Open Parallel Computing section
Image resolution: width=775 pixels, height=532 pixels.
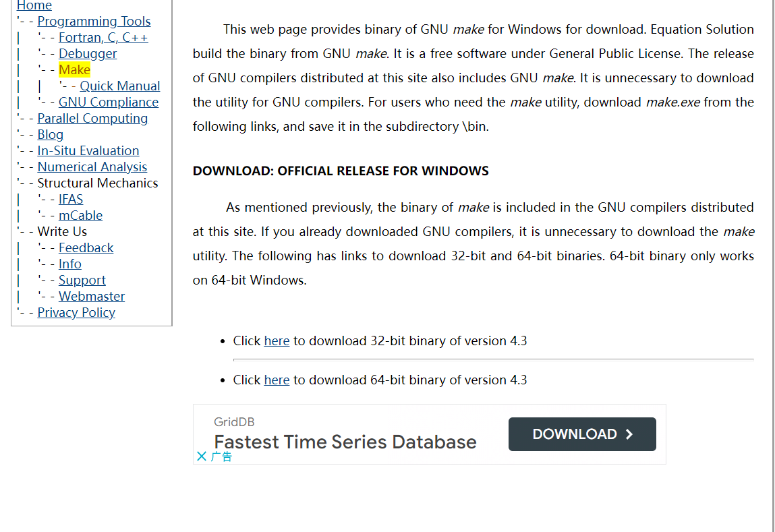pos(92,119)
